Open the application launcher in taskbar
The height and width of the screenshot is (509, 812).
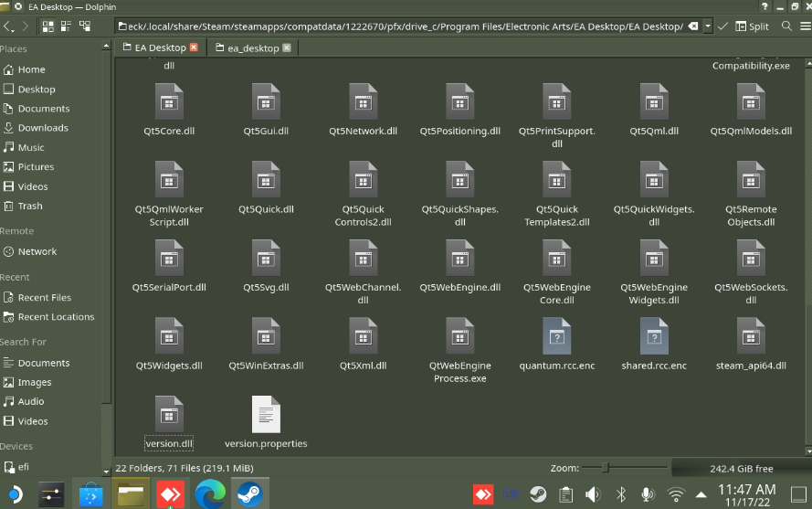(x=15, y=494)
